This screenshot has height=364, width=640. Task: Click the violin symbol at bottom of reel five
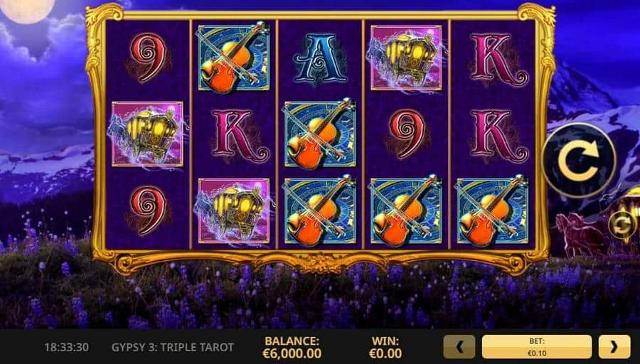point(493,211)
